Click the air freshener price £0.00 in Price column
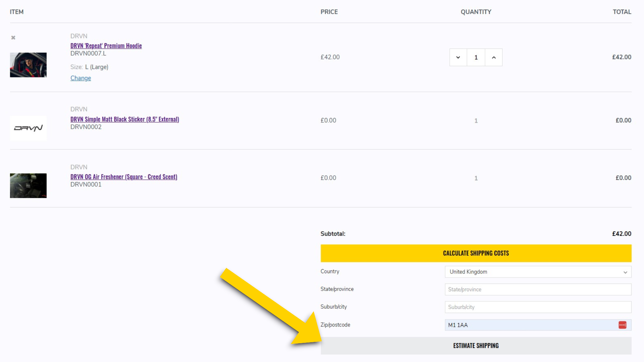The width and height of the screenshot is (644, 362). click(328, 178)
